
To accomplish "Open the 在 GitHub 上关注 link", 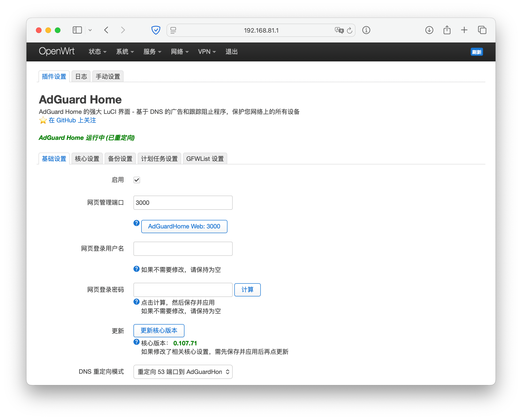I will [72, 120].
